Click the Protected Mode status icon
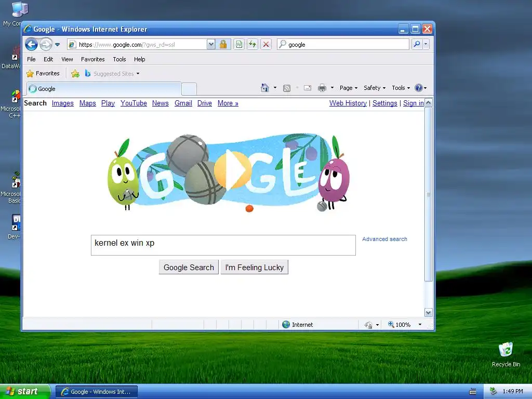Image resolution: width=532 pixels, height=399 pixels. 368,325
